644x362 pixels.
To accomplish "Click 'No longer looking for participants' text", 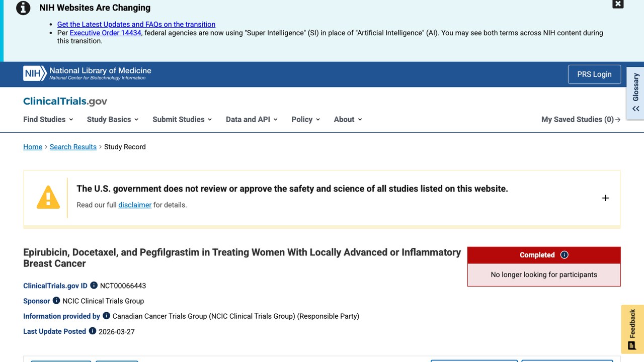I will click(544, 275).
